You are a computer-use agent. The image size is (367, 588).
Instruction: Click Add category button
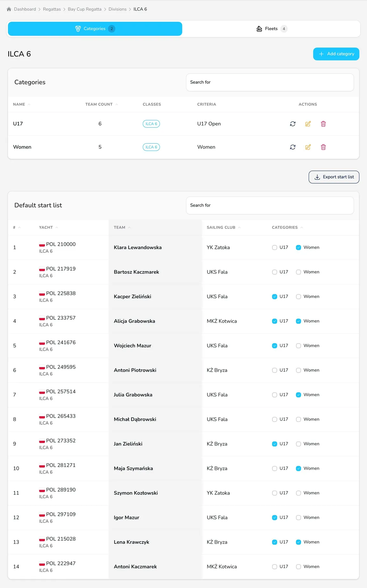click(336, 54)
